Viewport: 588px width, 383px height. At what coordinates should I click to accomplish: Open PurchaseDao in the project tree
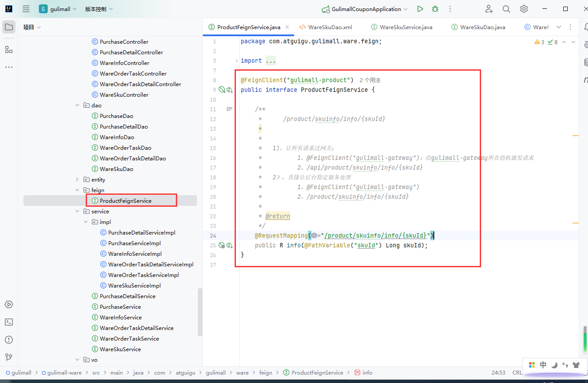(116, 116)
